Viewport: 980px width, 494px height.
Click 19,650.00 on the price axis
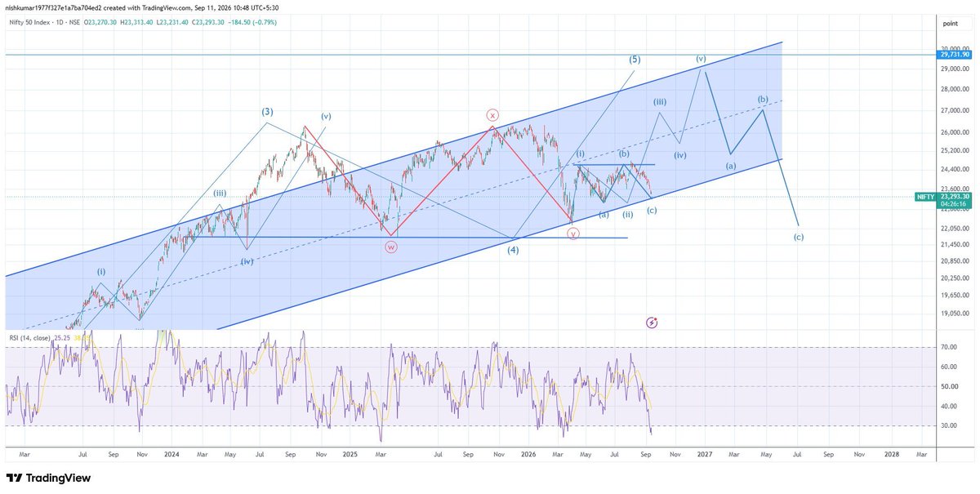(x=955, y=296)
